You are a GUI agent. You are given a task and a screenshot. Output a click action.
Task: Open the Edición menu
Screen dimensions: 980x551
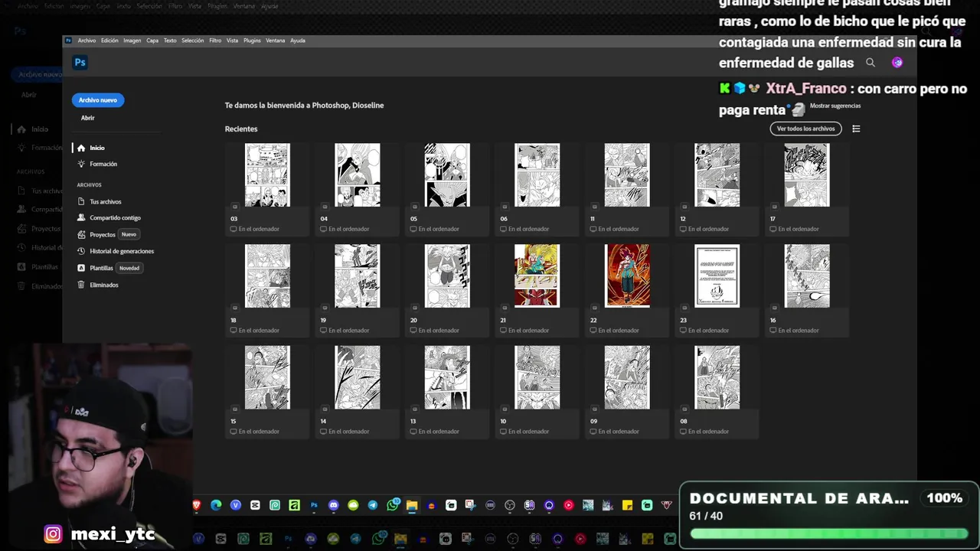109,41
